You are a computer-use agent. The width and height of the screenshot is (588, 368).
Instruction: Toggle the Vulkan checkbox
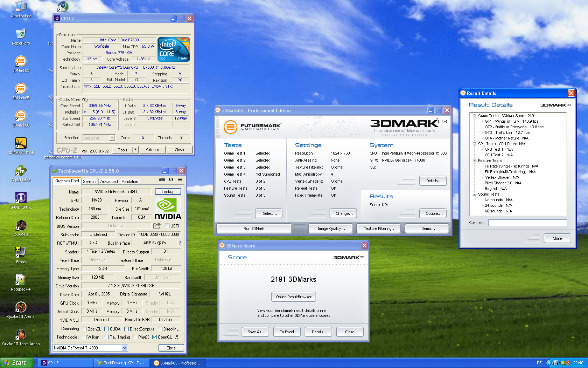[84, 337]
